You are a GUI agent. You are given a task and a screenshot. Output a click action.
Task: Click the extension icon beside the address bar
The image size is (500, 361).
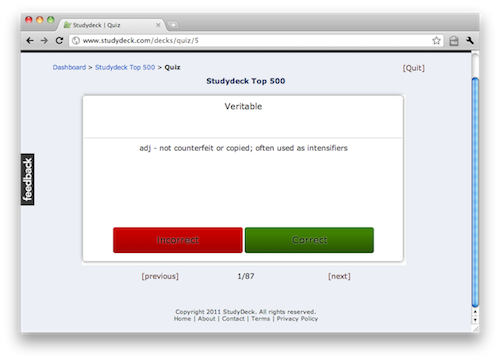454,41
